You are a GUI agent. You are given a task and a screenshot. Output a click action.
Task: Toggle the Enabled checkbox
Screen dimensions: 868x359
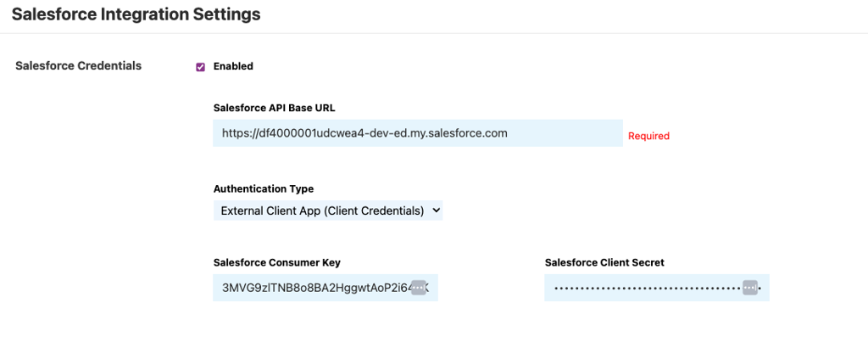coord(200,67)
